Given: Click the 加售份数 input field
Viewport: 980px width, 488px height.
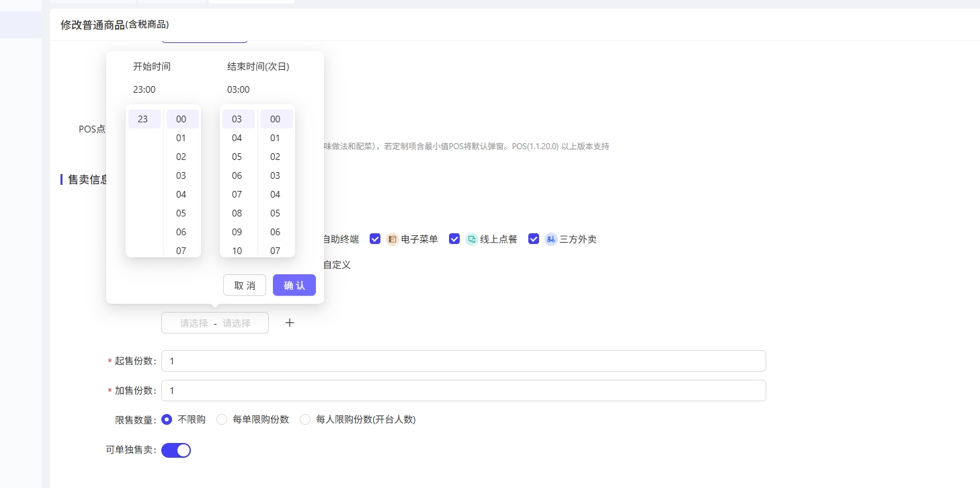Looking at the screenshot, I should [463, 391].
